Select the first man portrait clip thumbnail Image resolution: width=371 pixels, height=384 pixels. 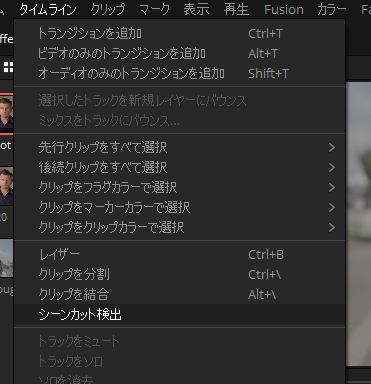(x=6, y=113)
